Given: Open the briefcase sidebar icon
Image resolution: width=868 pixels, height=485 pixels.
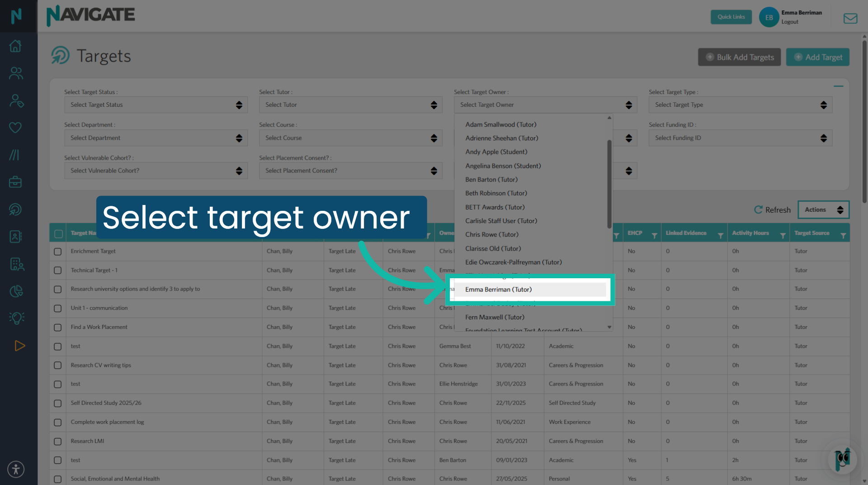Looking at the screenshot, I should pos(16,182).
